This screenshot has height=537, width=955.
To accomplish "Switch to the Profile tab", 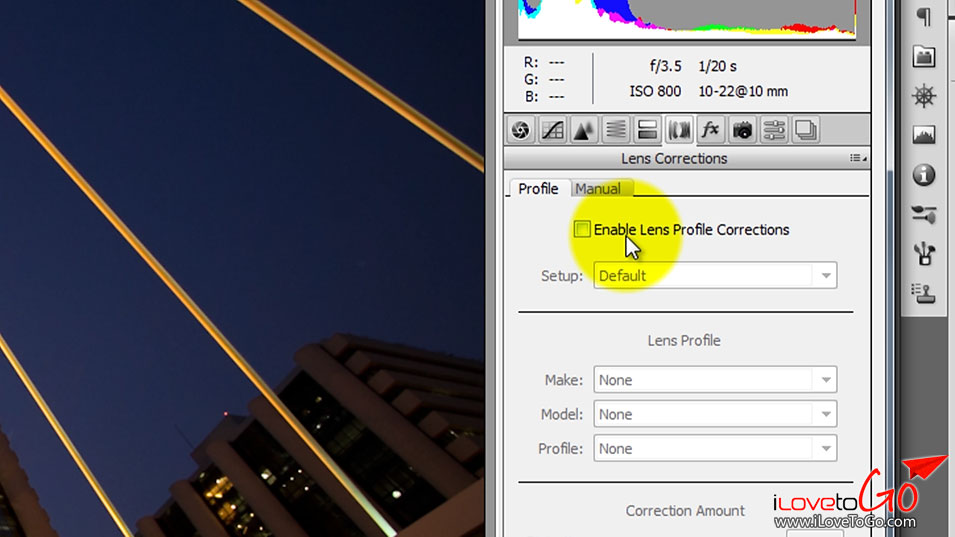I will (x=538, y=189).
